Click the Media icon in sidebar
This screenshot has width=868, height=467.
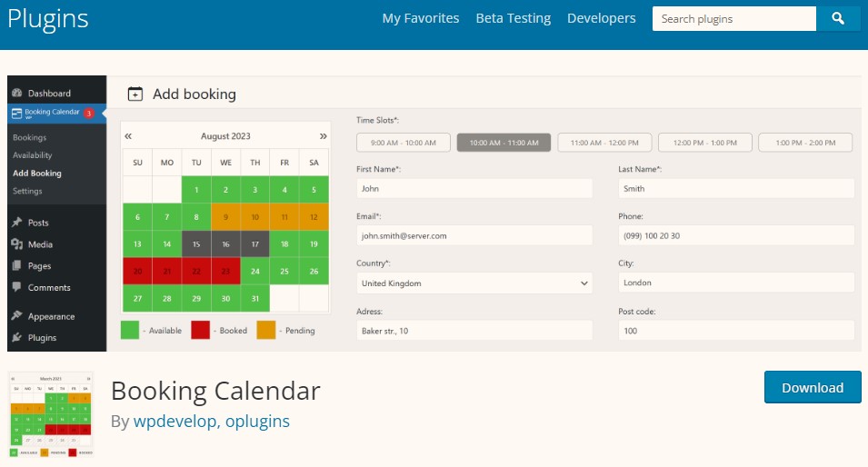[x=17, y=244]
